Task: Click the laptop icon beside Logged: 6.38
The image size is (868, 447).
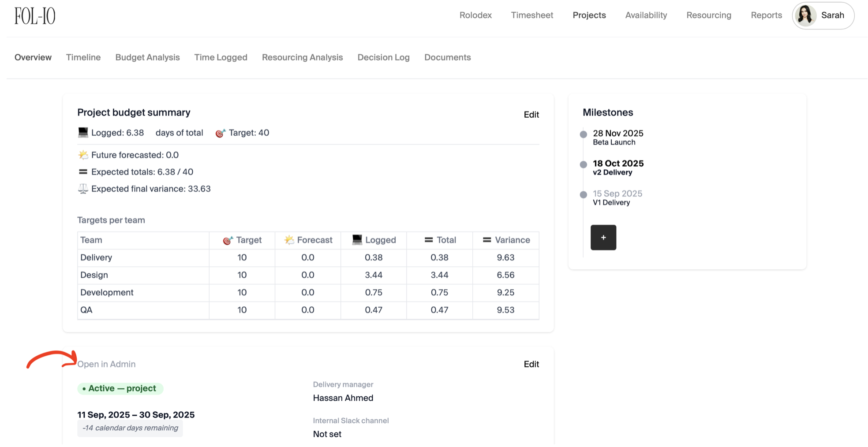Action: point(83,133)
